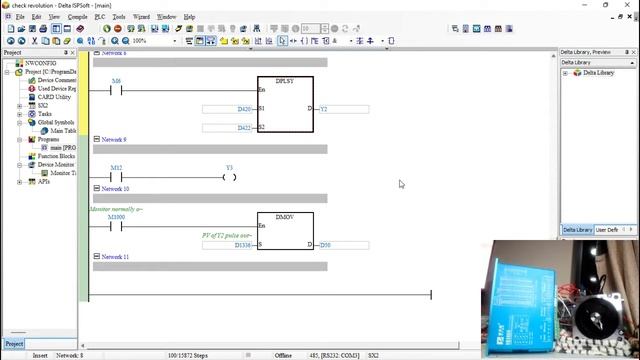Screen dimensions: 640x360
Task: Select the DPLSY function block
Action: (x=285, y=104)
